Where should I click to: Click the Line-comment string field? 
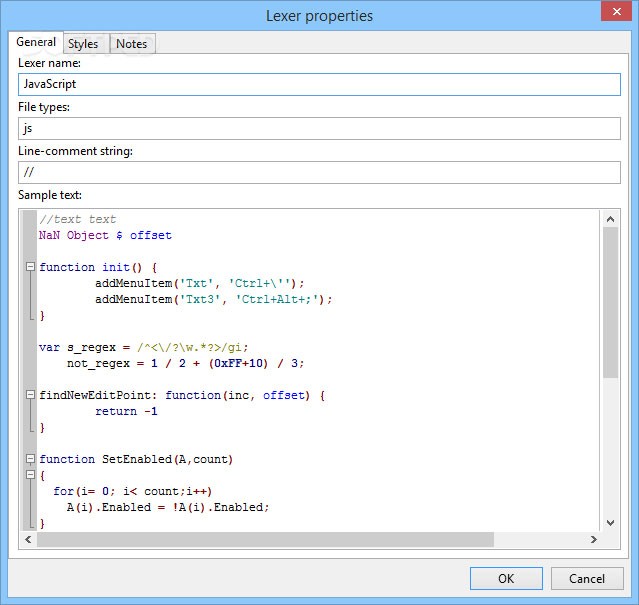click(x=319, y=172)
